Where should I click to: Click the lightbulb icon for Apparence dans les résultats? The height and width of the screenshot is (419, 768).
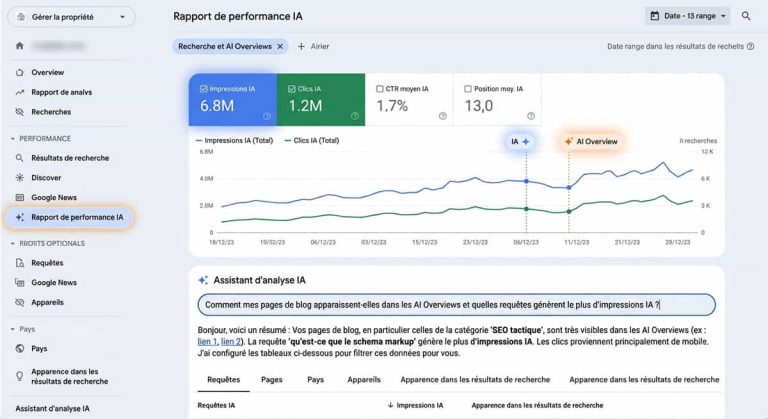20,376
